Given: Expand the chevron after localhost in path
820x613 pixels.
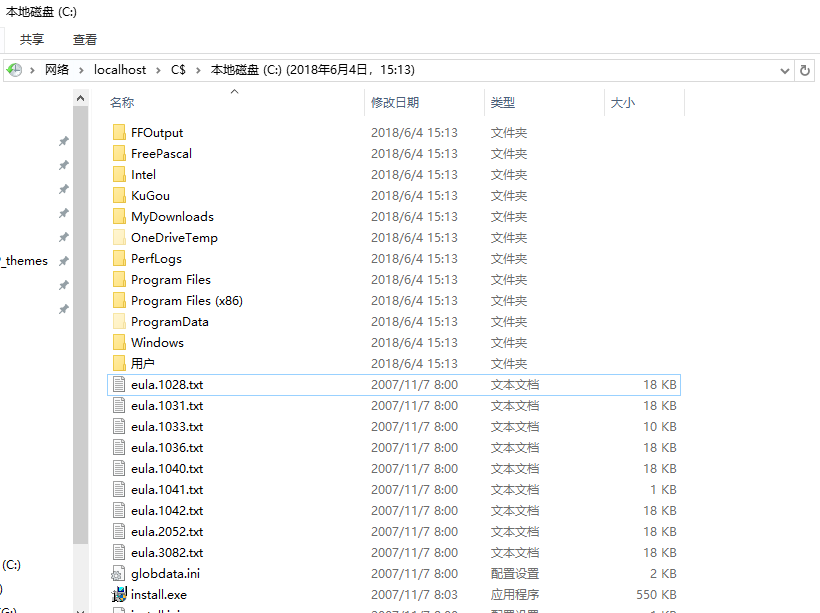Looking at the screenshot, I should [x=158, y=70].
